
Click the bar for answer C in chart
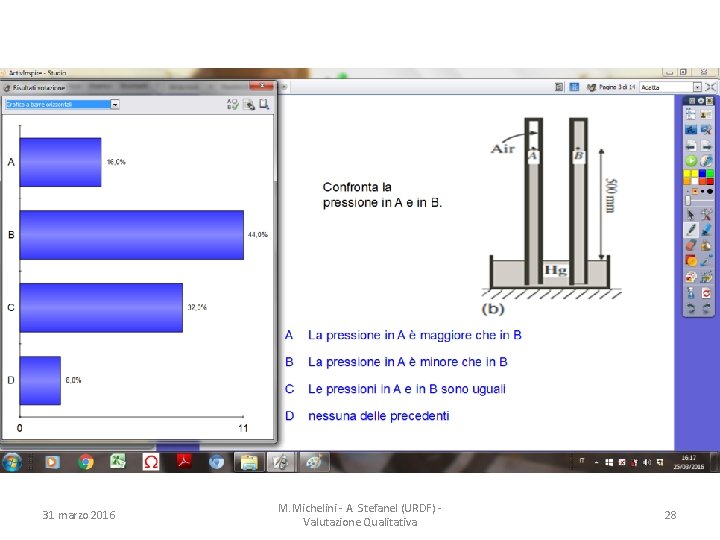pos(101,308)
